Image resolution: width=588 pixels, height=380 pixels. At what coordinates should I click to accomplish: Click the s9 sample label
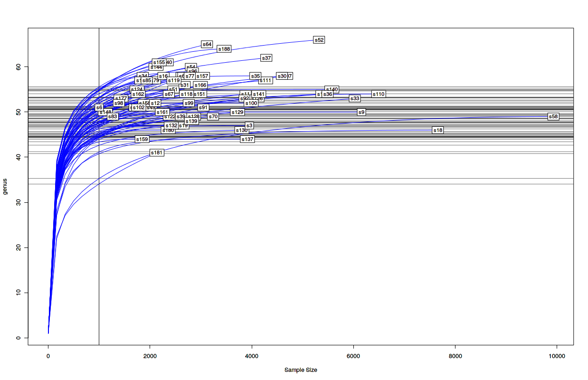tap(361, 112)
